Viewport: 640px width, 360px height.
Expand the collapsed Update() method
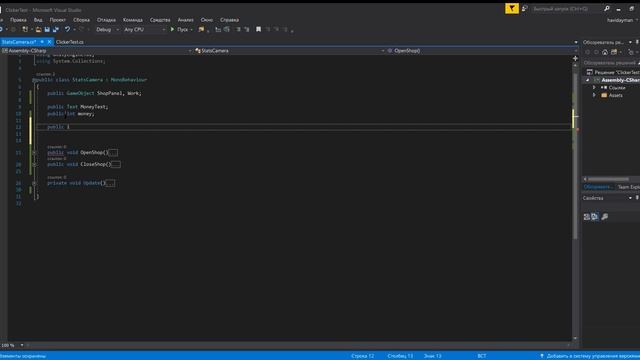click(34, 183)
